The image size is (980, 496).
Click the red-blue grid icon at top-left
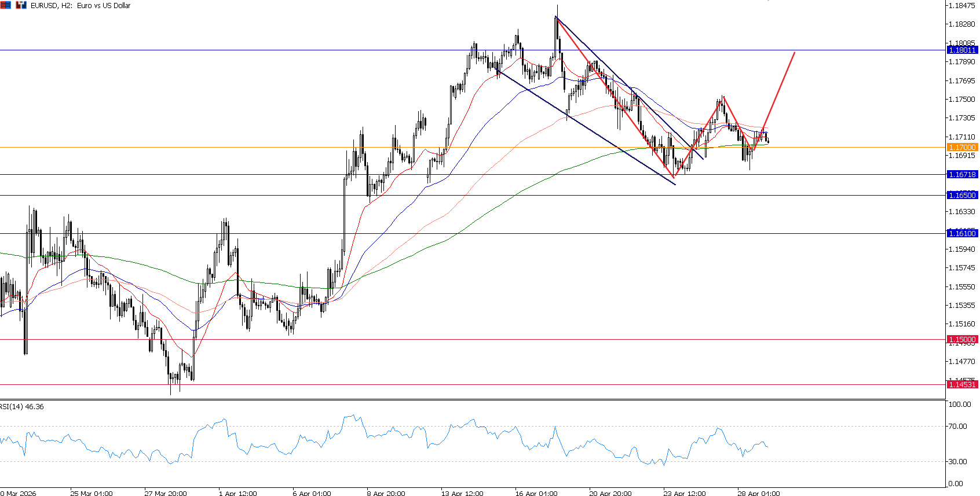[x=5, y=5]
